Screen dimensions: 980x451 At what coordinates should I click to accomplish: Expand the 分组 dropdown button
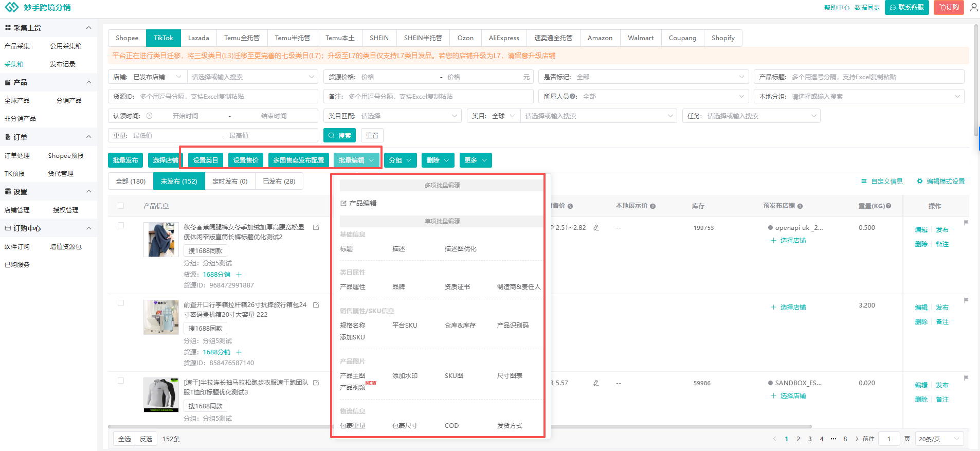pyautogui.click(x=400, y=160)
